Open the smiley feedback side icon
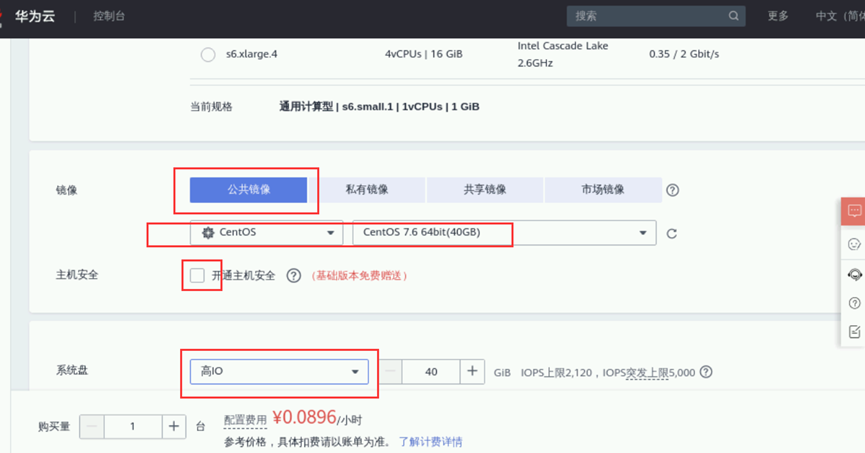 coord(854,244)
